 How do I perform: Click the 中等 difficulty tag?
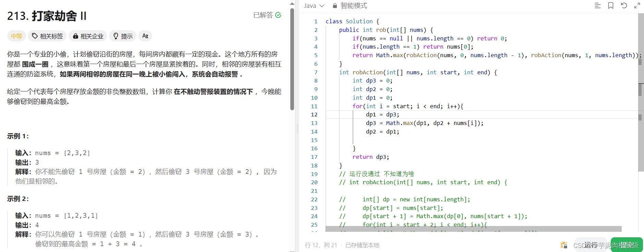16,36
